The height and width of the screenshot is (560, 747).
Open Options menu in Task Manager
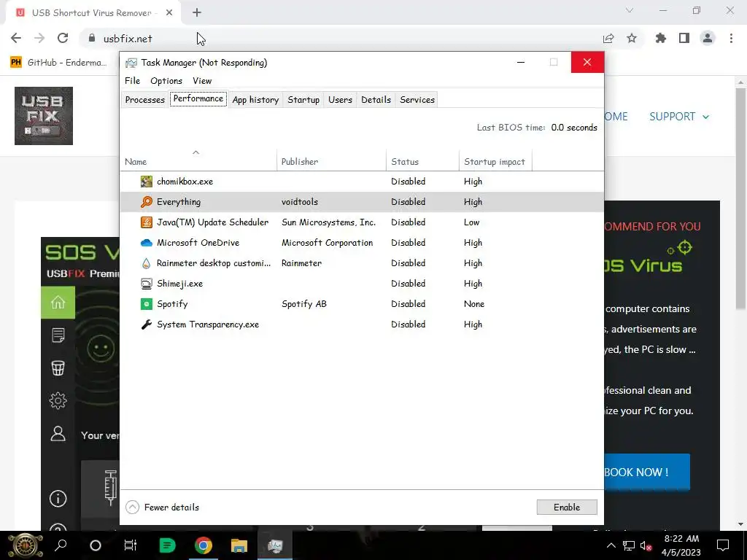point(166,81)
